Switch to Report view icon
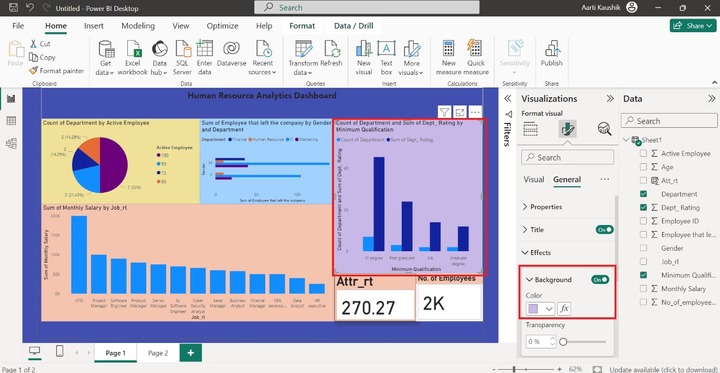This screenshot has width=720, height=373. 11,99
